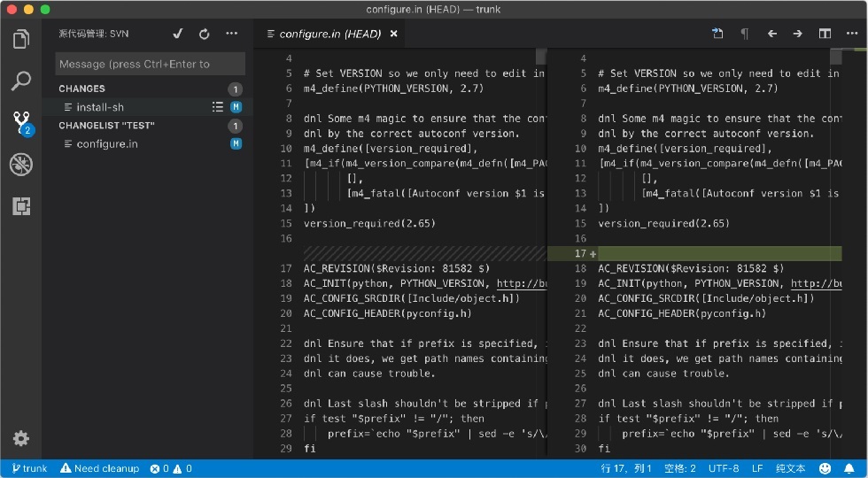Commit changes with the checkmark icon
Viewport: 868px width, 478px height.
pos(178,34)
